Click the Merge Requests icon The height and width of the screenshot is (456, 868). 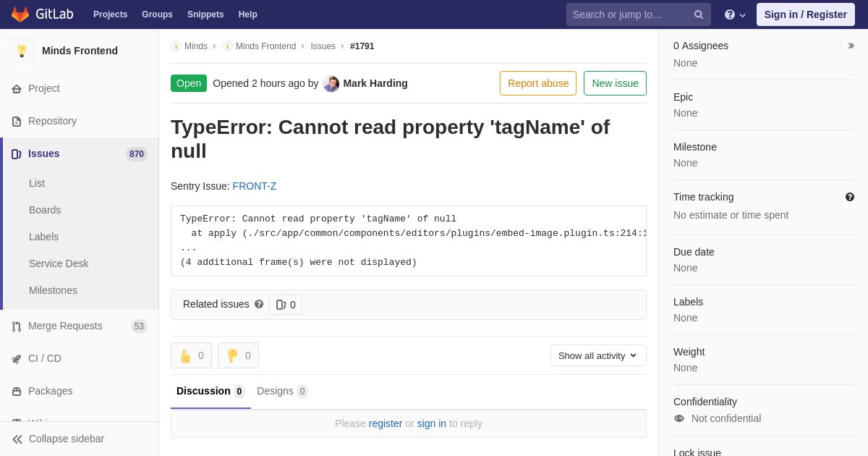pos(17,326)
